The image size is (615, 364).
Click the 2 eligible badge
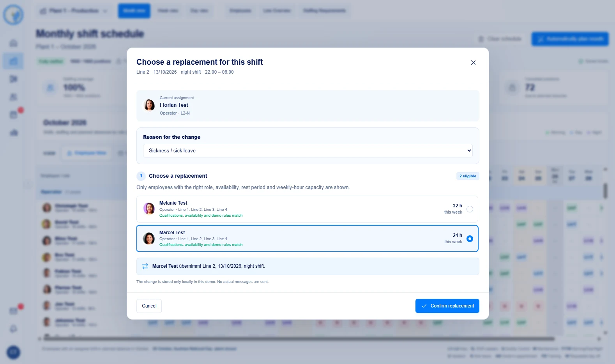tap(468, 176)
